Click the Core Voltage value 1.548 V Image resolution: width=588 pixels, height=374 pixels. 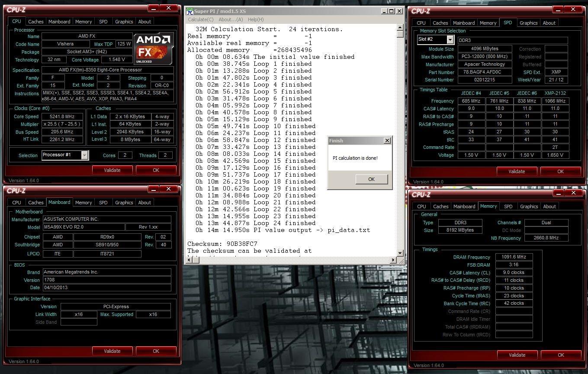[x=117, y=60]
